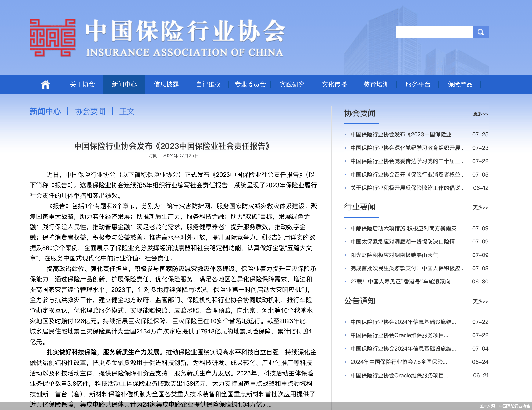Click the 公告通知 sidebar section heading
Image resolution: width=532 pixels, height=410 pixels.
click(360, 301)
